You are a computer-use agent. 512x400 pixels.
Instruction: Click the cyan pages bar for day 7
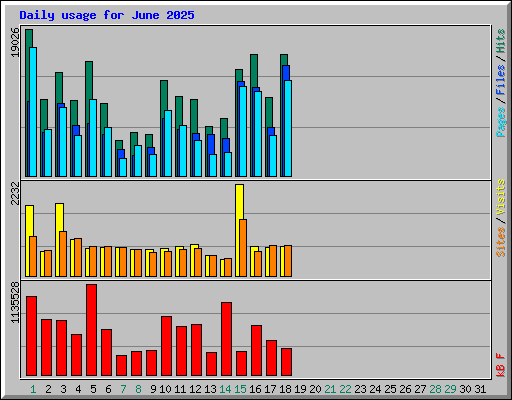(x=123, y=167)
